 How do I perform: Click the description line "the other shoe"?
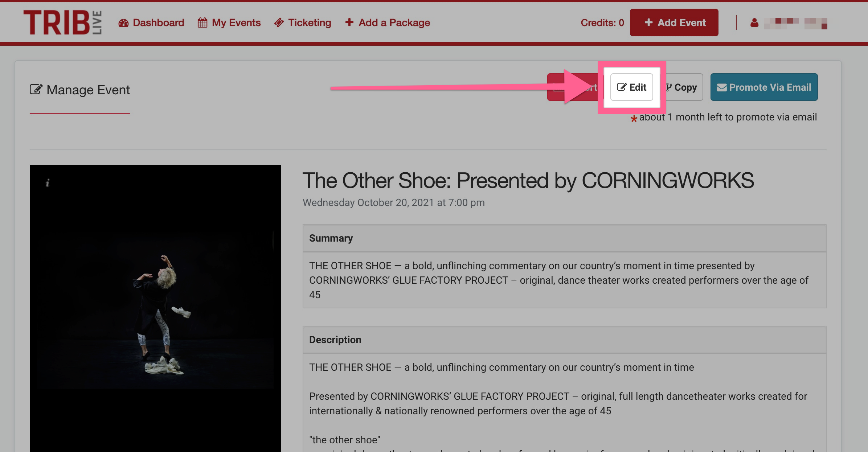coord(345,440)
